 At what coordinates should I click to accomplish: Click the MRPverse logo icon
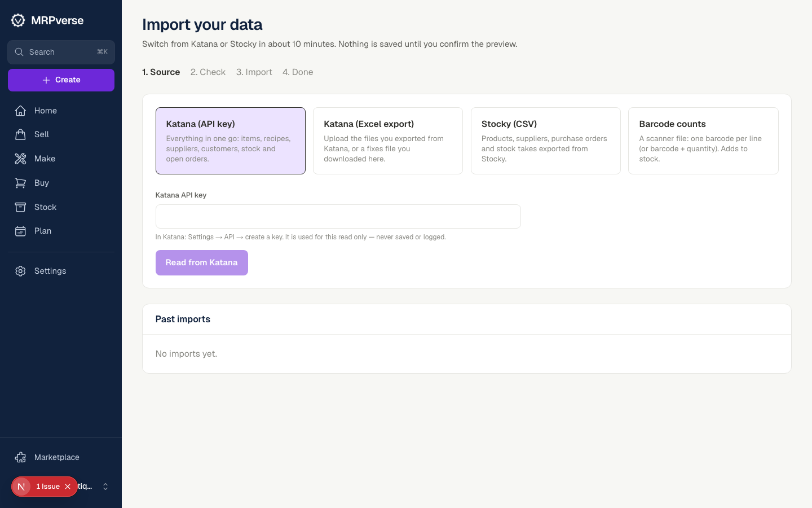click(x=18, y=20)
